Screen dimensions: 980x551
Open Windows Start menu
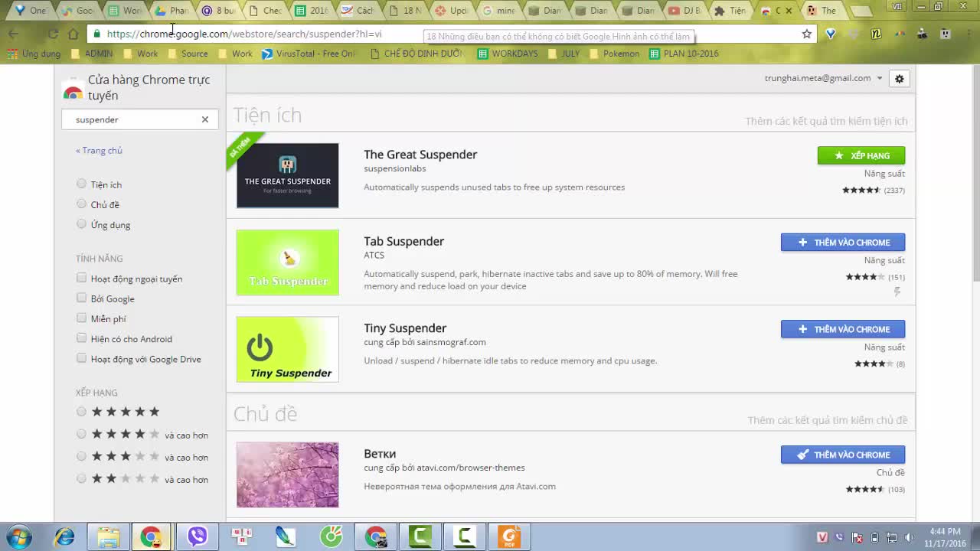(x=18, y=536)
